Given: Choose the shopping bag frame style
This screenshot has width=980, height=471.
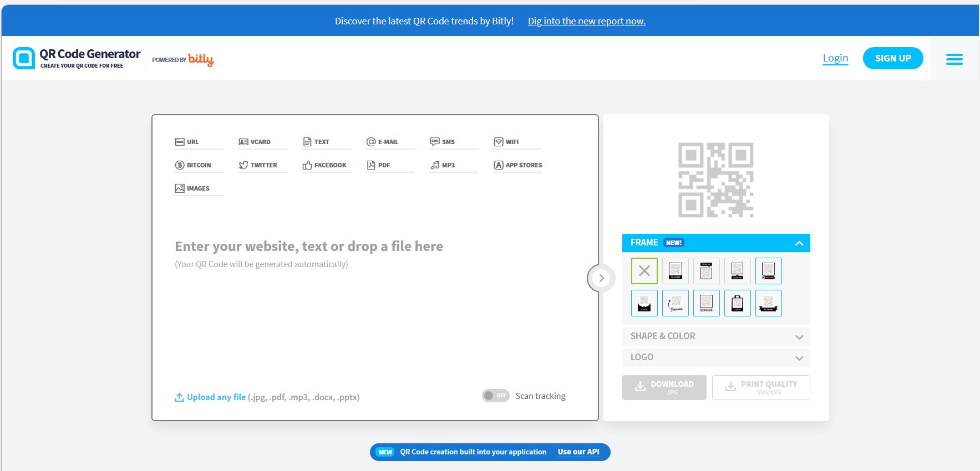Looking at the screenshot, I should pyautogui.click(x=737, y=303).
